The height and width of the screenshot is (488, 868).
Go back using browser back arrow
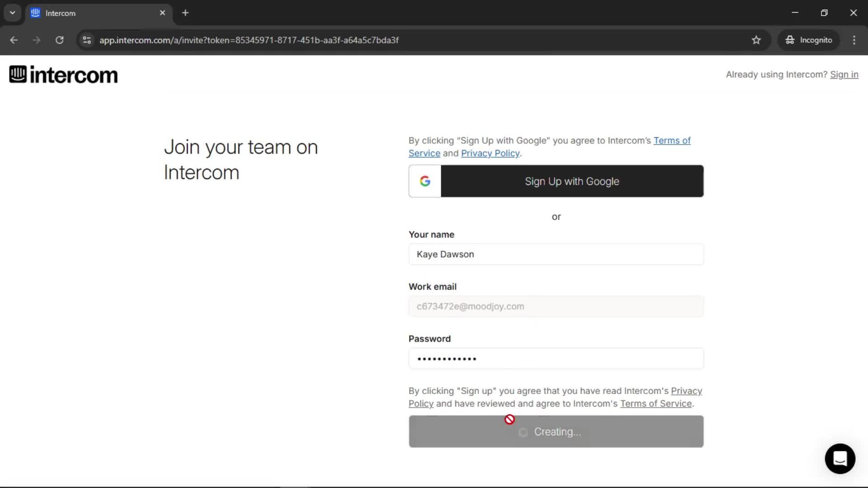coord(14,40)
